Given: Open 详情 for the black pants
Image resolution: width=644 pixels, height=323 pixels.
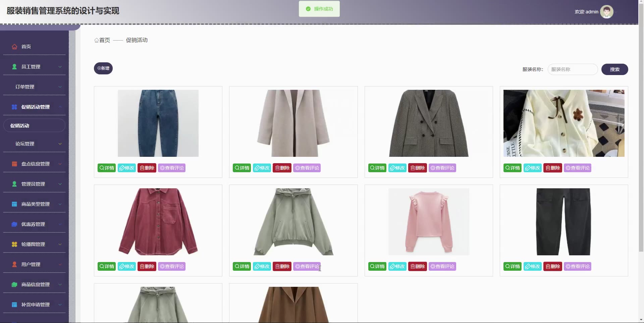Looking at the screenshot, I should pos(513,266).
